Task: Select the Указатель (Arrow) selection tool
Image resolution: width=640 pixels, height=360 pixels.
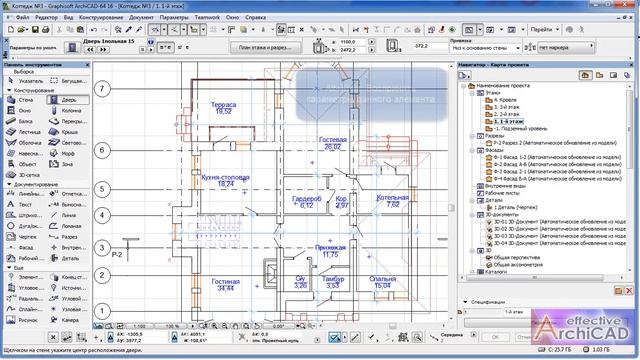Action: click(25, 81)
